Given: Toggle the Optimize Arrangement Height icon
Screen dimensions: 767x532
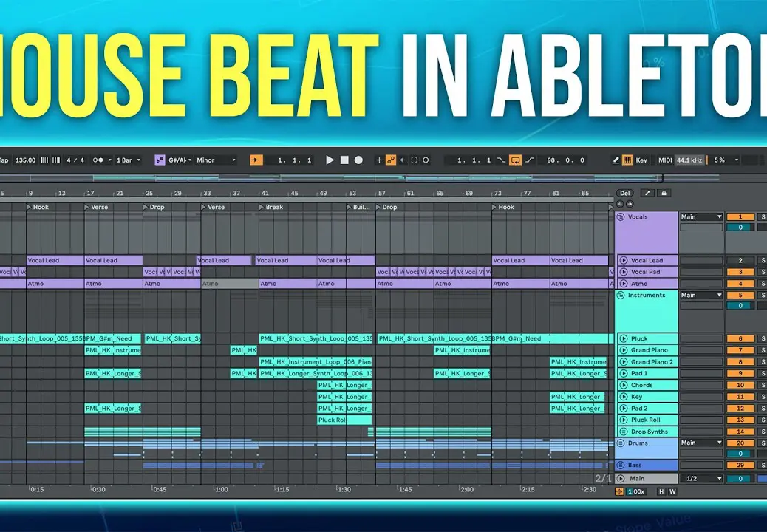Looking at the screenshot, I should pyautogui.click(x=647, y=193).
